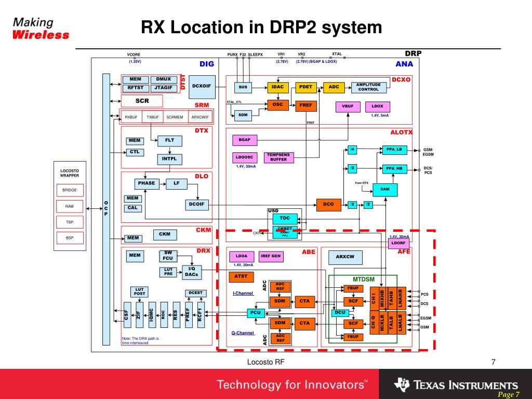
Task: Click the pink VBUF block
Action: [348, 107]
